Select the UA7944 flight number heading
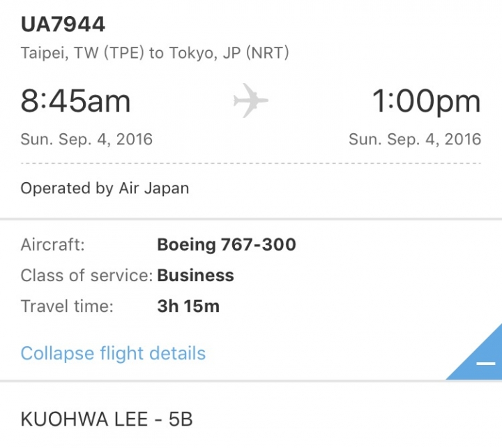The width and height of the screenshot is (502, 448). pyautogui.click(x=63, y=24)
